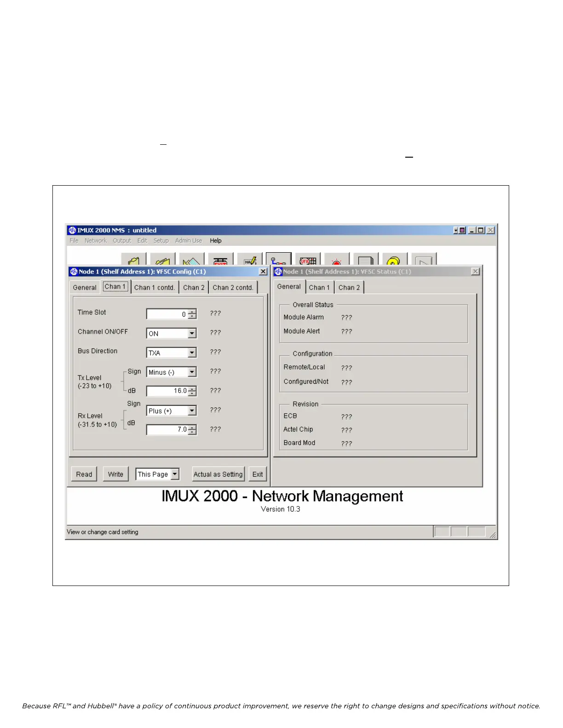
Task: Switch to Chan 2 tab in VF5C Config
Action: [x=194, y=287]
